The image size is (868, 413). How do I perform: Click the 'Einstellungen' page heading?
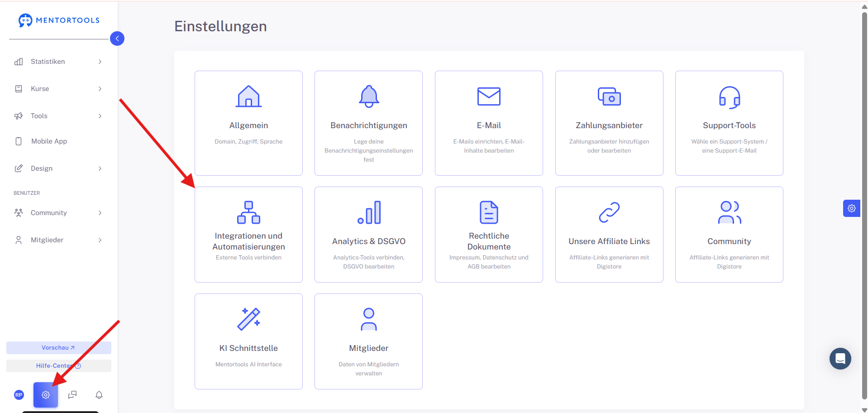click(x=220, y=26)
